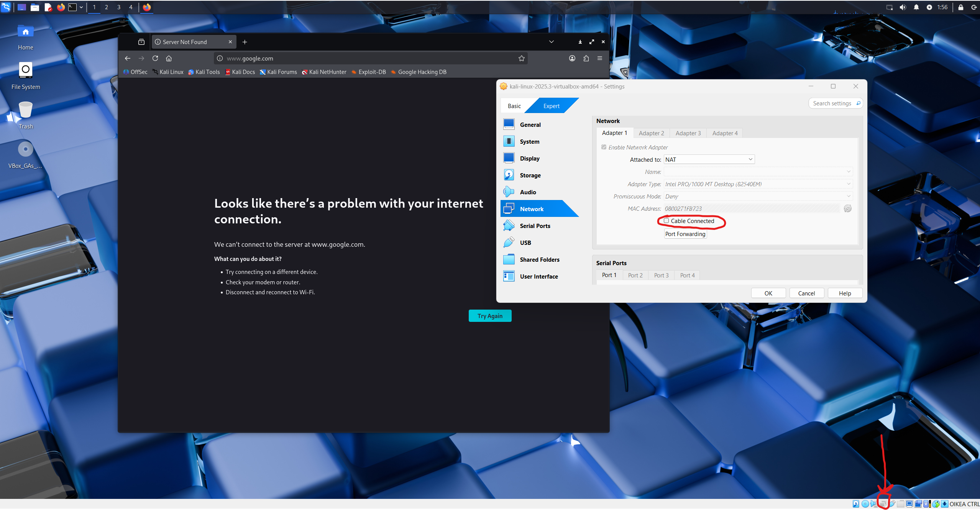Image resolution: width=980 pixels, height=510 pixels.
Task: Switch settings to Basic mode
Action: (514, 106)
